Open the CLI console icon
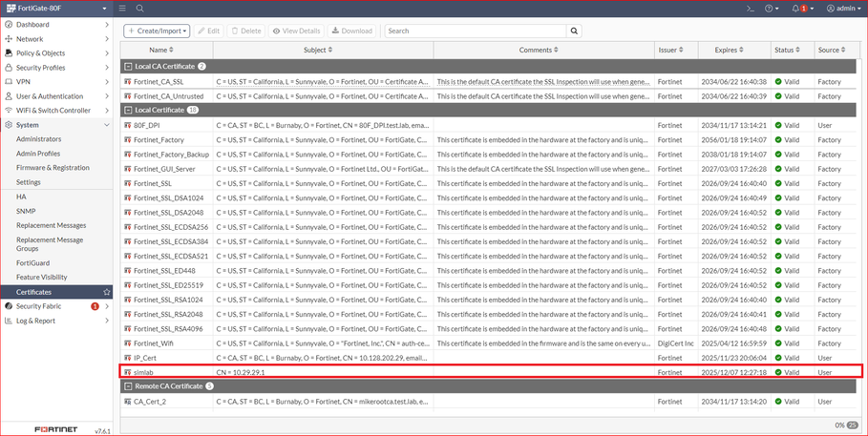Image resolution: width=868 pixels, height=436 pixels. click(x=751, y=9)
